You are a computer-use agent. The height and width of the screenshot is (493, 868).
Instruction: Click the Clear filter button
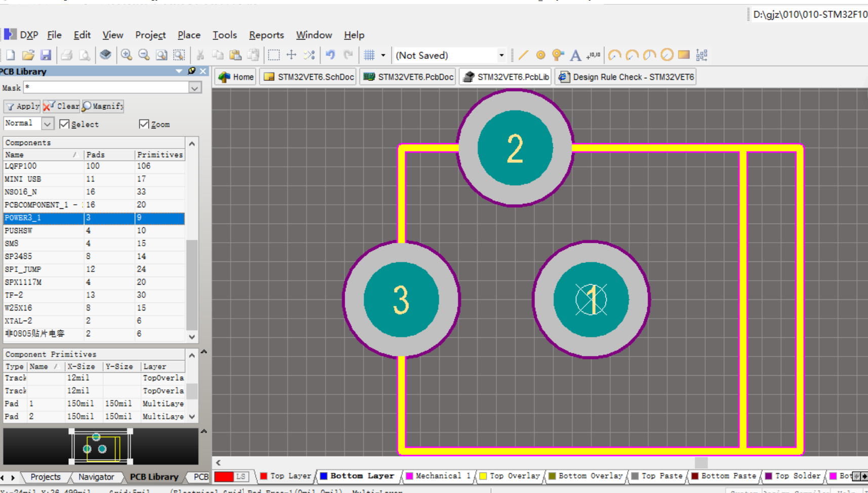point(61,106)
